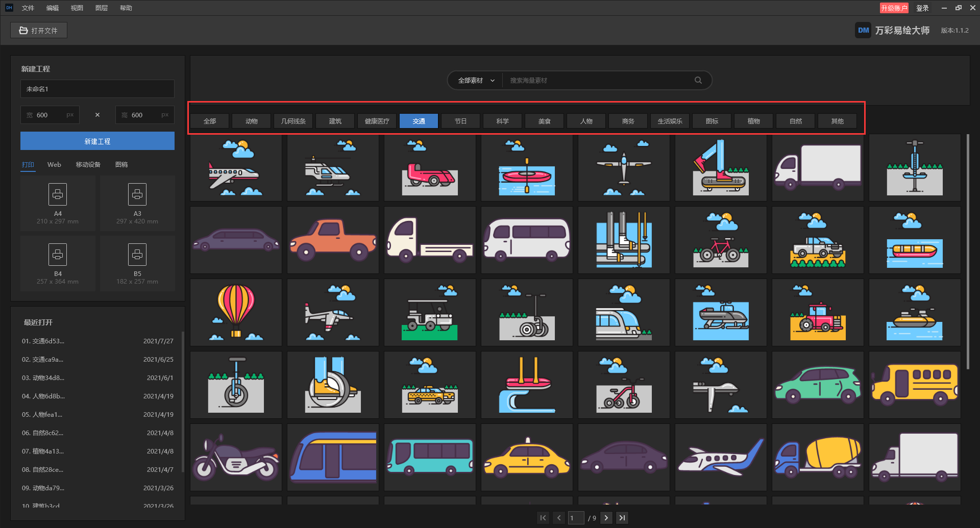980x528 pixels.
Task: Go to the next page arrow
Action: tap(606, 518)
